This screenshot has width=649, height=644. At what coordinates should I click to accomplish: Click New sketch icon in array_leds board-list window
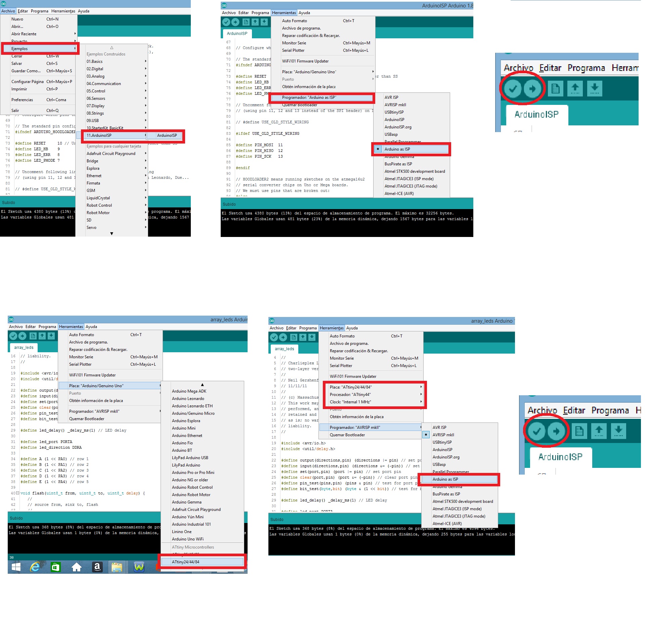coord(33,336)
